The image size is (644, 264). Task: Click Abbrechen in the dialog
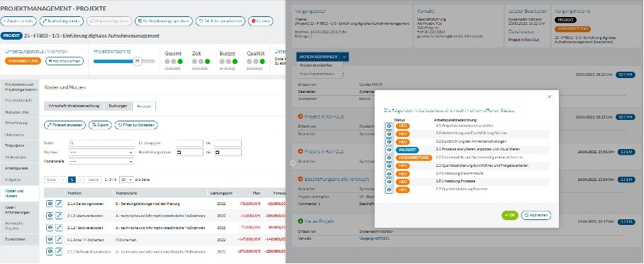click(x=536, y=215)
